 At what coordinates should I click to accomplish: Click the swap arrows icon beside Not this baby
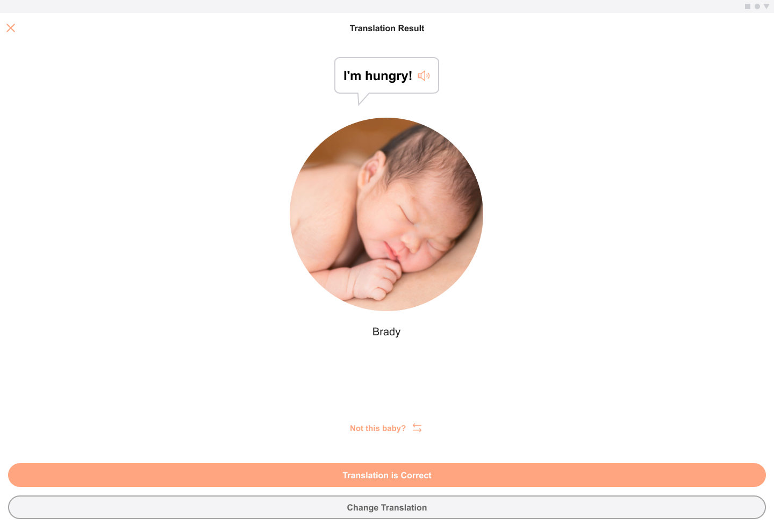click(417, 428)
